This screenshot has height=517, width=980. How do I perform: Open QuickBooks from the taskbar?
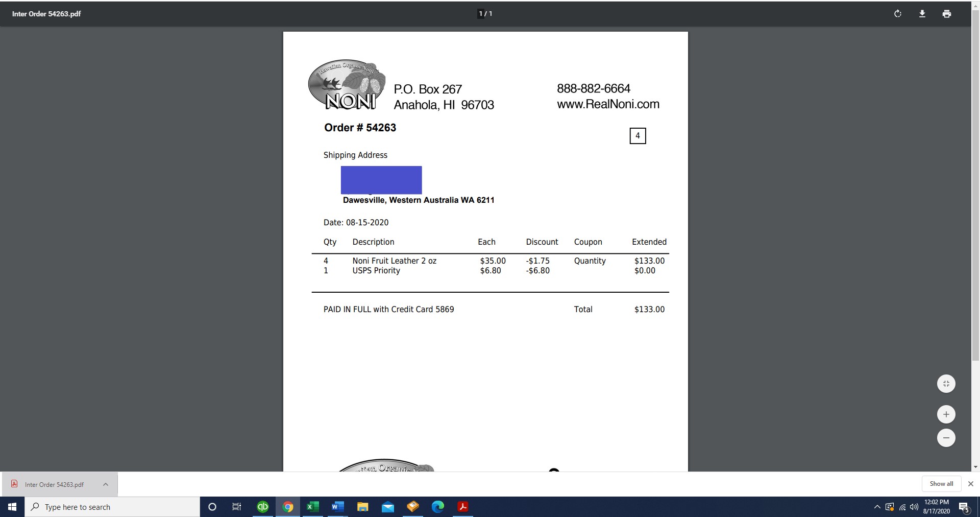coord(263,507)
